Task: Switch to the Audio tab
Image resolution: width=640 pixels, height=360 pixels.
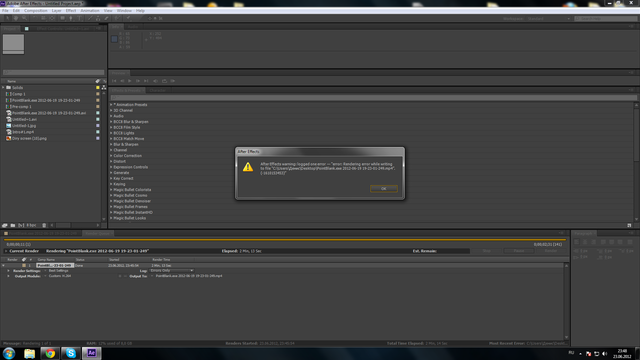Action: 133,27
